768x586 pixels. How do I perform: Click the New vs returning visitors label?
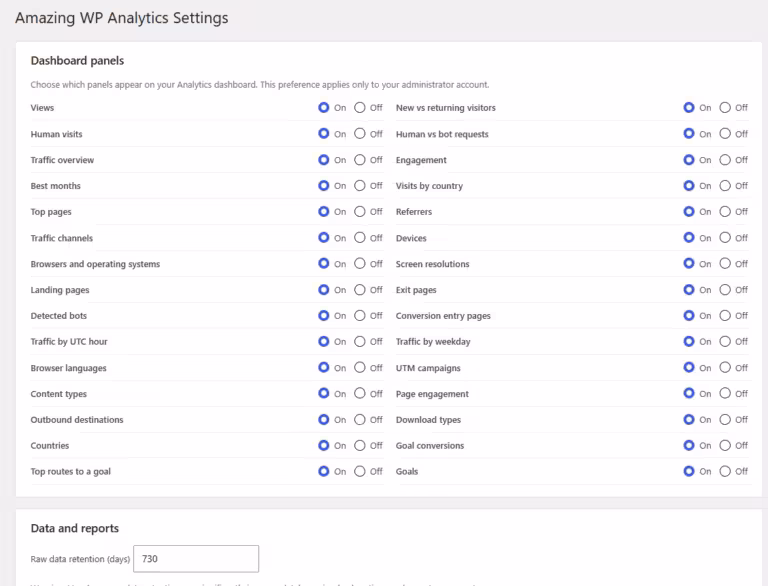[446, 108]
